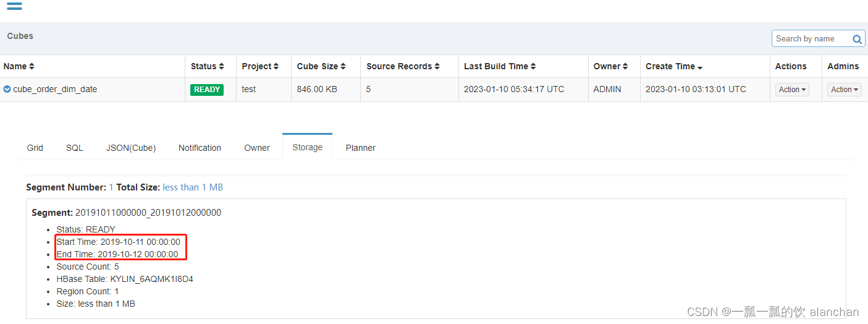The width and height of the screenshot is (868, 324).
Task: Open the Notification tab
Action: [200, 148]
